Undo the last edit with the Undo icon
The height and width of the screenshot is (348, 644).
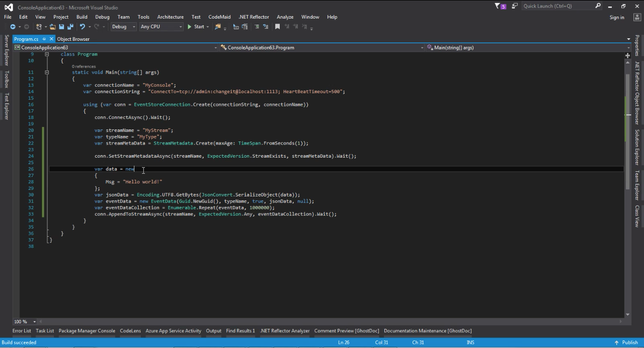click(x=82, y=27)
